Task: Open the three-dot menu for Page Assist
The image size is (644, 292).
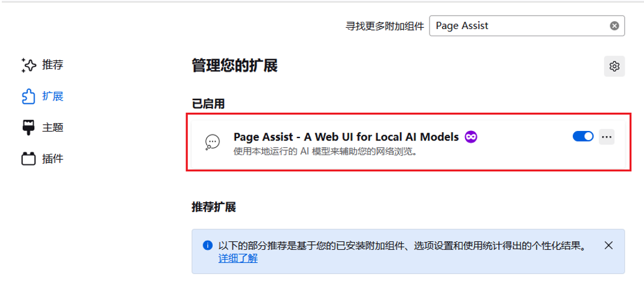Action: click(607, 137)
